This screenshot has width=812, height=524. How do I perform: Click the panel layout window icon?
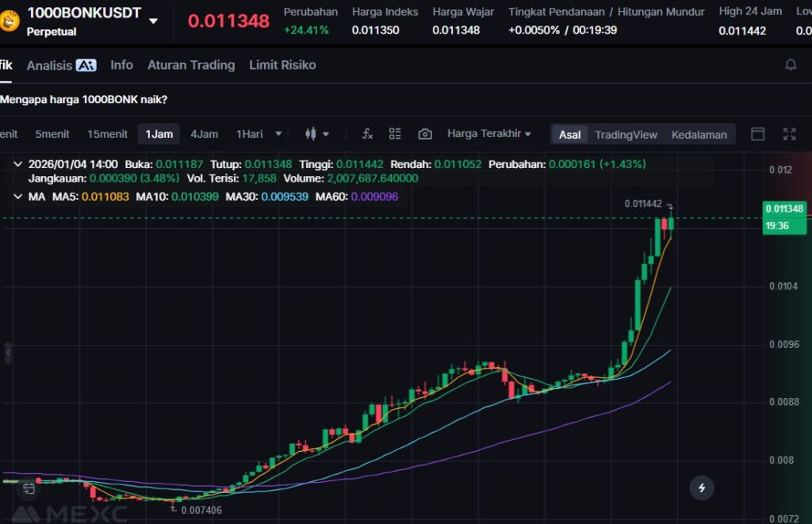coord(757,134)
